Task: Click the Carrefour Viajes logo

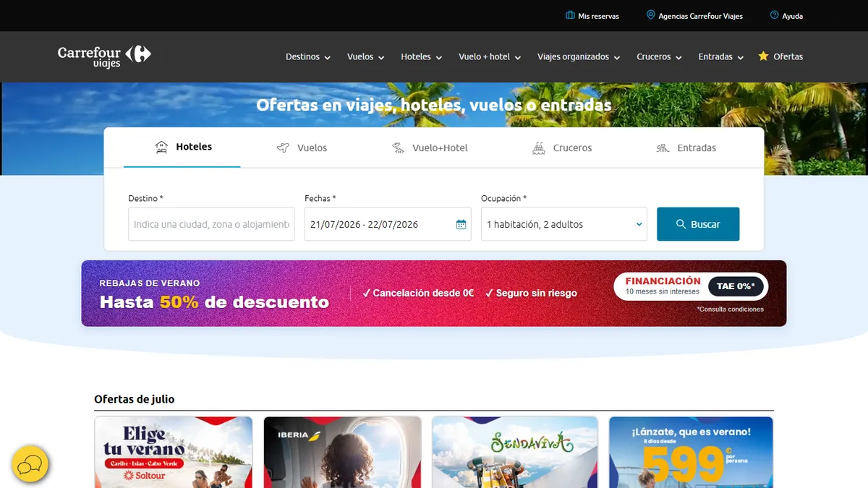Action: click(x=104, y=56)
